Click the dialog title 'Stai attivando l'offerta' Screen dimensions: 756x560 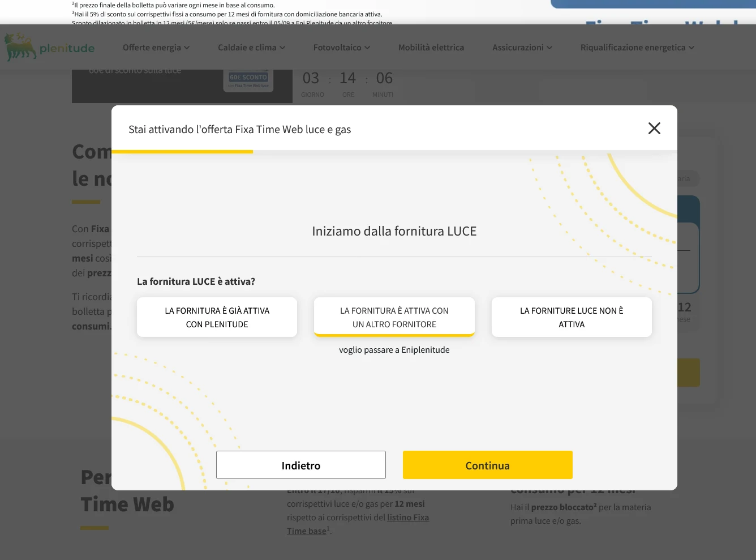tap(239, 129)
